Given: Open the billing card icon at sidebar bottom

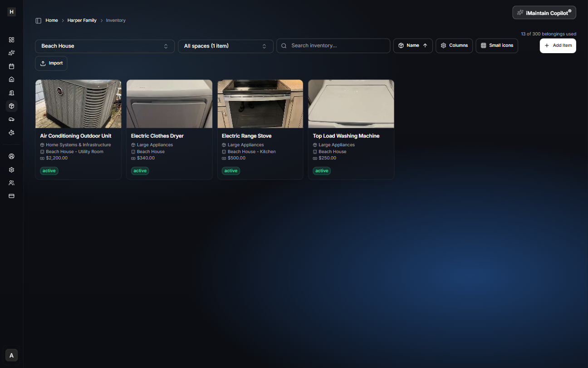Looking at the screenshot, I should 11,196.
